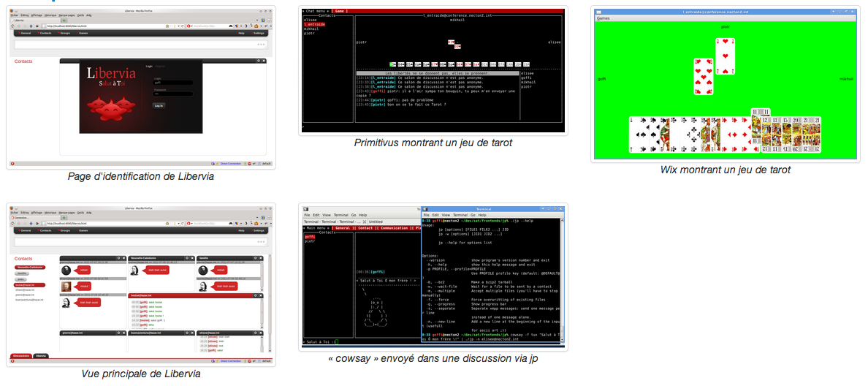The height and width of the screenshot is (386, 868).
Task: Select Nouvelle-Calédonie group in Contacts list
Action: click(30, 267)
